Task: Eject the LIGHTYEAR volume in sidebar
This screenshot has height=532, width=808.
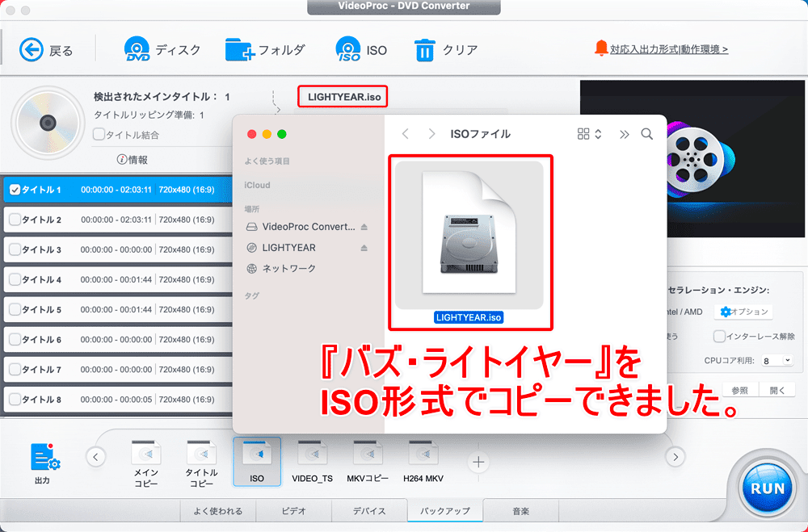Action: [x=364, y=248]
